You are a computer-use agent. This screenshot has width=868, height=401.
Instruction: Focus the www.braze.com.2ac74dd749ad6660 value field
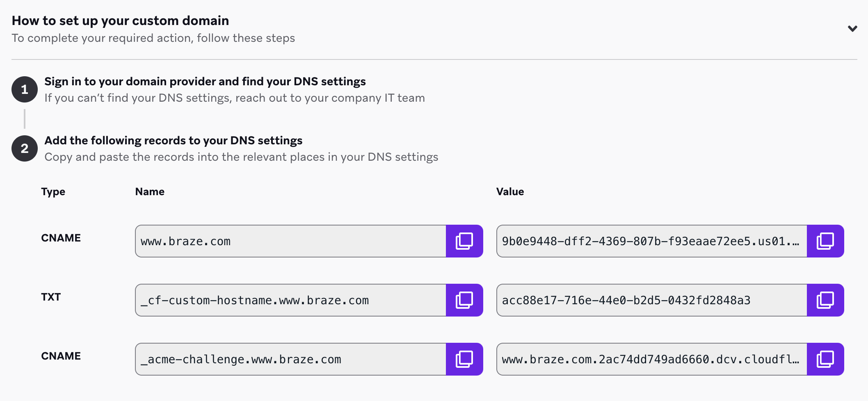tap(651, 359)
